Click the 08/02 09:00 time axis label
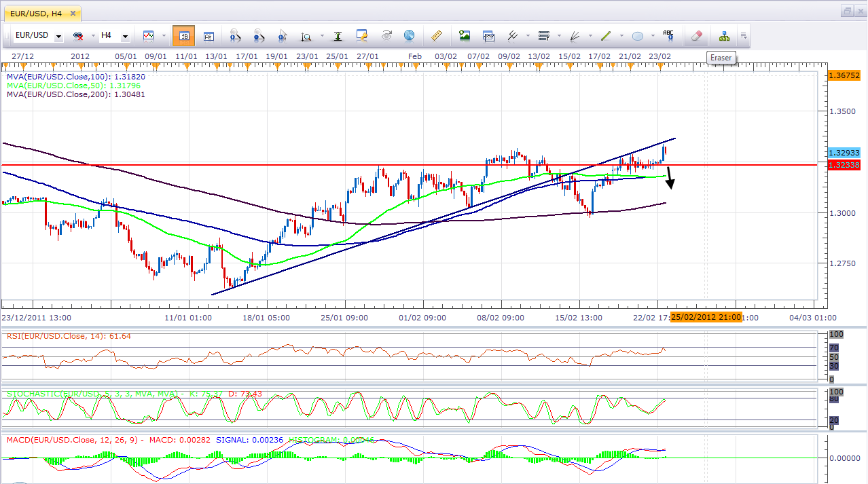The width and height of the screenshot is (868, 484). [x=501, y=317]
